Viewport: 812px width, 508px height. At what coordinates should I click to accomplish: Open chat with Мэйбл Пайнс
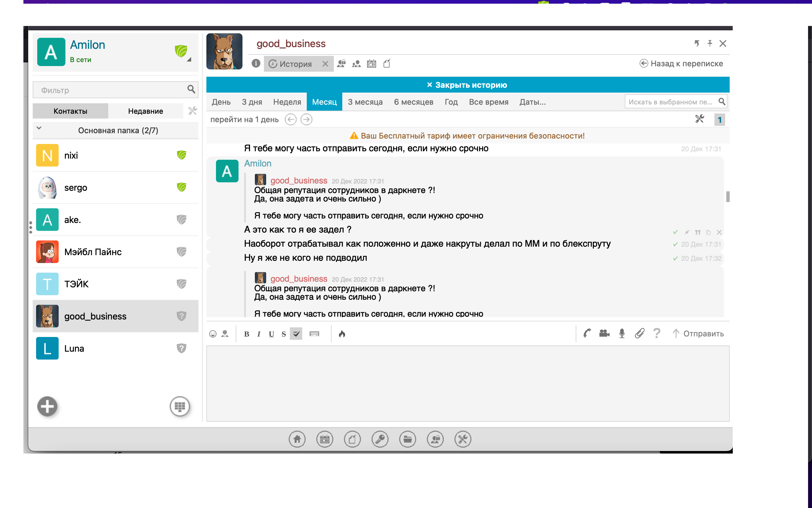tap(115, 252)
